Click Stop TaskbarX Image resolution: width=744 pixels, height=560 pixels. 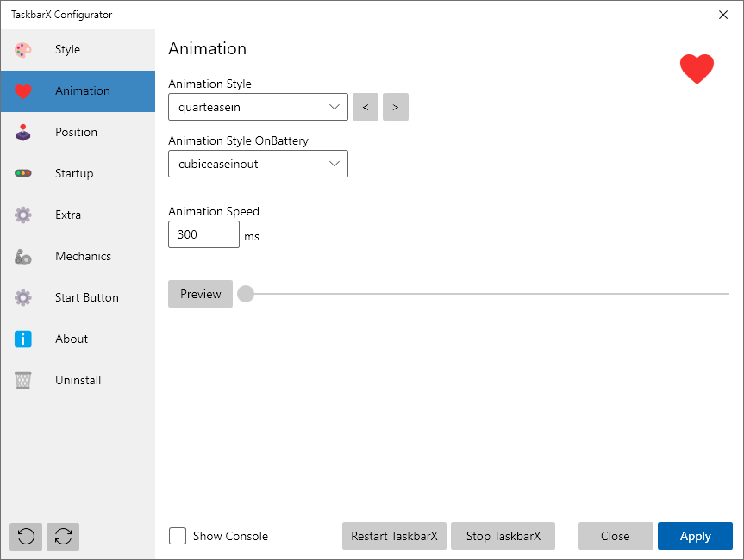pyautogui.click(x=503, y=536)
